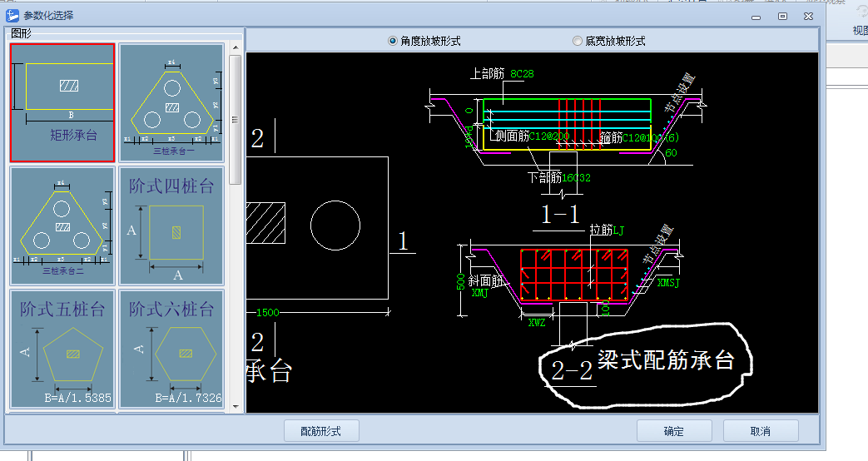
Task: Open the 配筋形式 button
Action: tap(321, 431)
